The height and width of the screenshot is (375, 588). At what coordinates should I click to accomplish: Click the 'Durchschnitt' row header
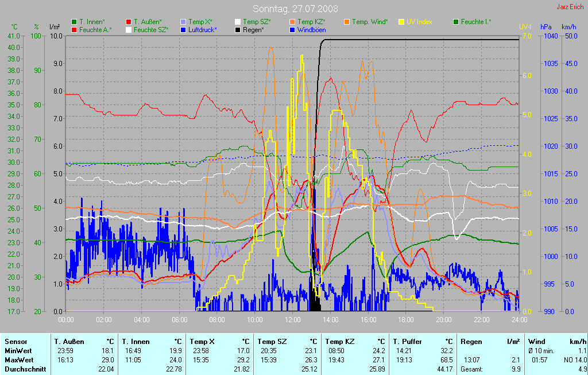coord(25,369)
